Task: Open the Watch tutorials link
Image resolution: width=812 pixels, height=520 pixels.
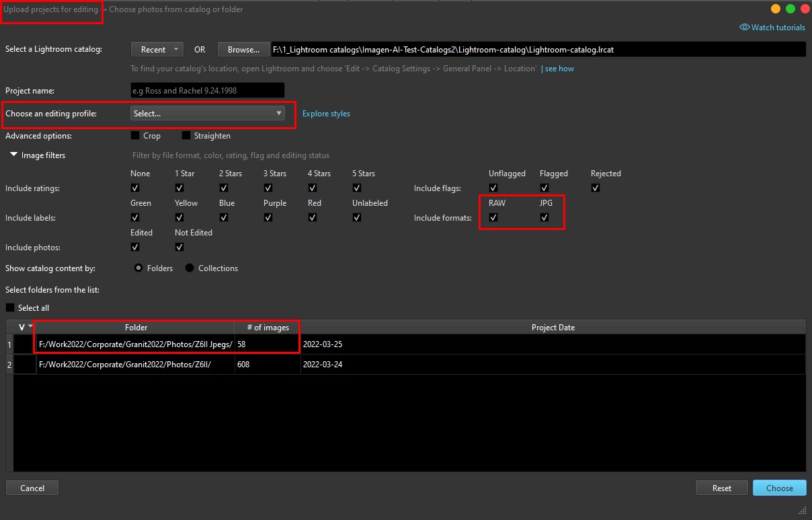Action: [778, 28]
